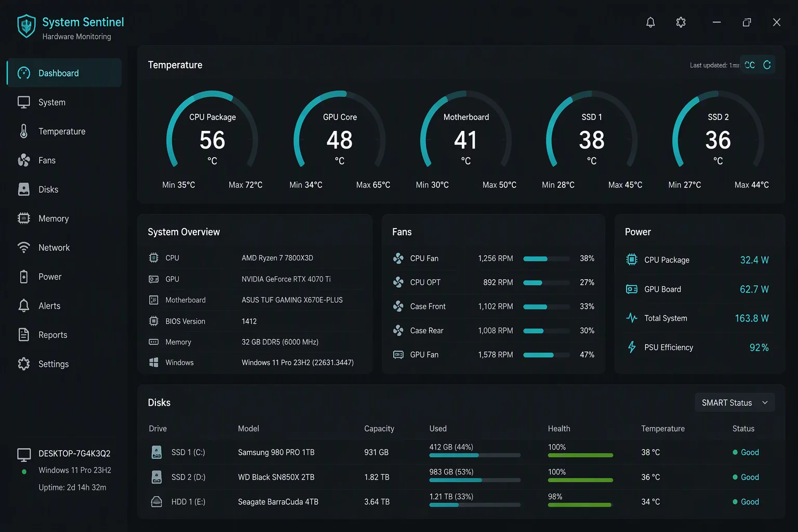Click the Good status for SSD 2 (D:)
The image size is (798, 532).
pos(746,477)
